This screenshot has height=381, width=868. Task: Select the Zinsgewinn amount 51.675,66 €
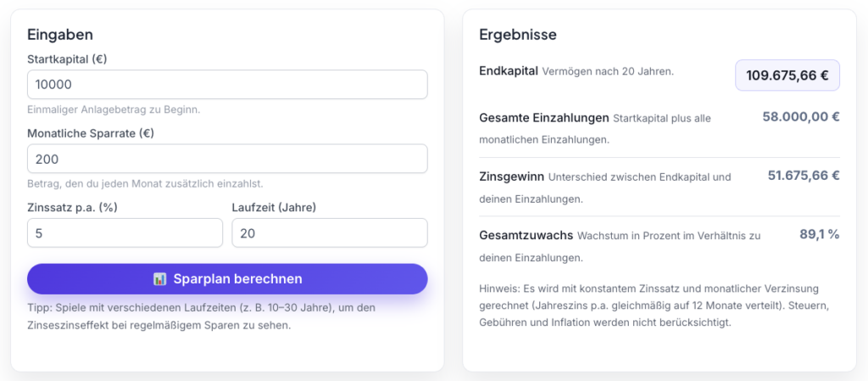coord(803,176)
